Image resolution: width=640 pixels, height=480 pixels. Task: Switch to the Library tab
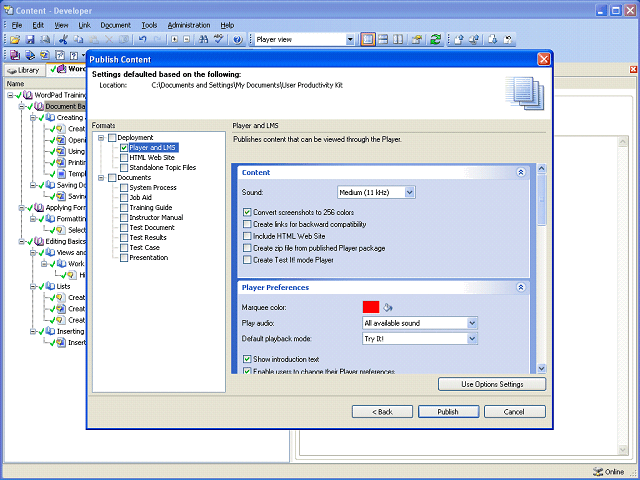(24, 70)
